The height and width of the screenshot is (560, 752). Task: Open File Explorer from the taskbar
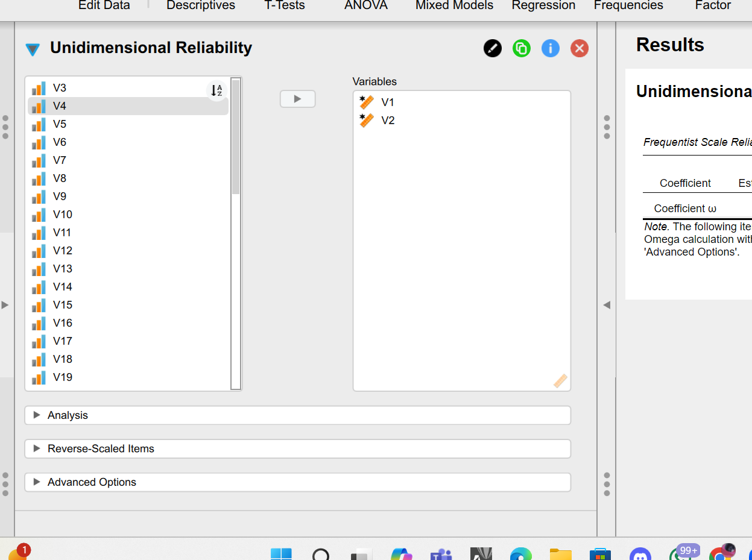click(560, 553)
